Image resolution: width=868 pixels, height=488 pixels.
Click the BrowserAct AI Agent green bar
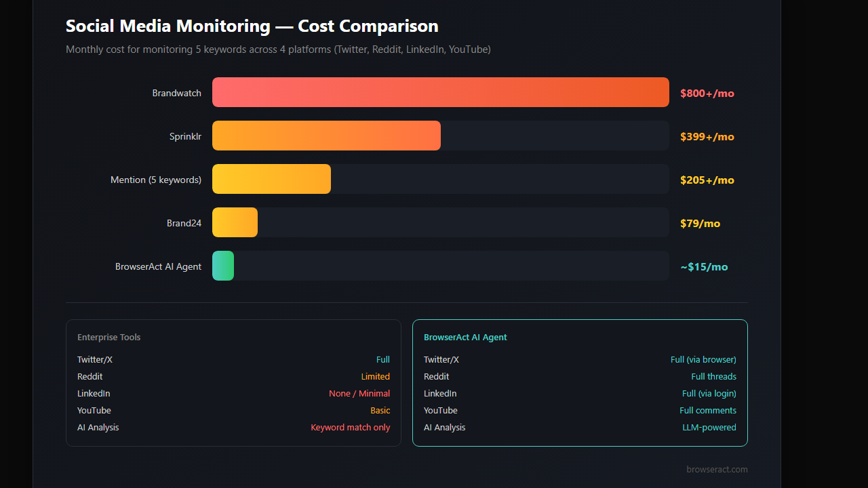(223, 266)
